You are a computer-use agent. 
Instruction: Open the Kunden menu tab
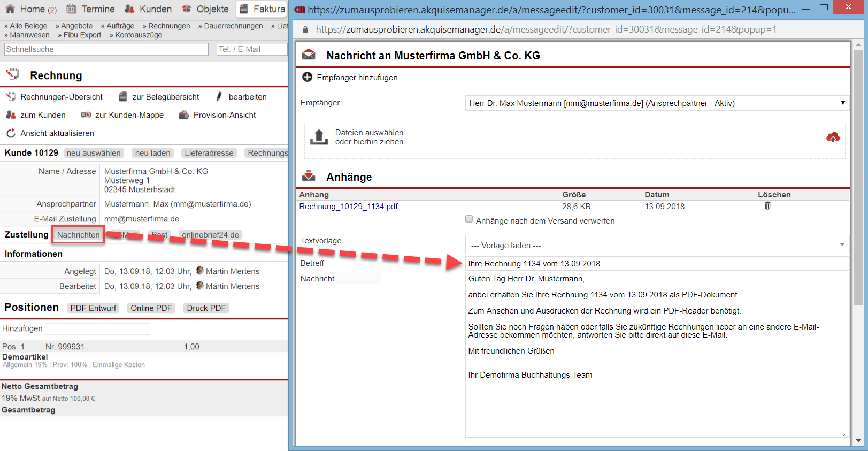tap(148, 9)
